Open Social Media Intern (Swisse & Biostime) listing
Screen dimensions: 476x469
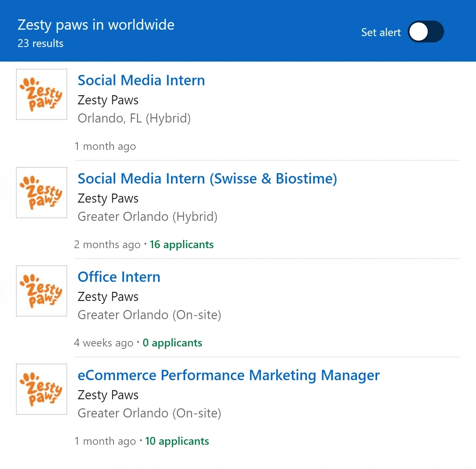pyautogui.click(x=207, y=179)
